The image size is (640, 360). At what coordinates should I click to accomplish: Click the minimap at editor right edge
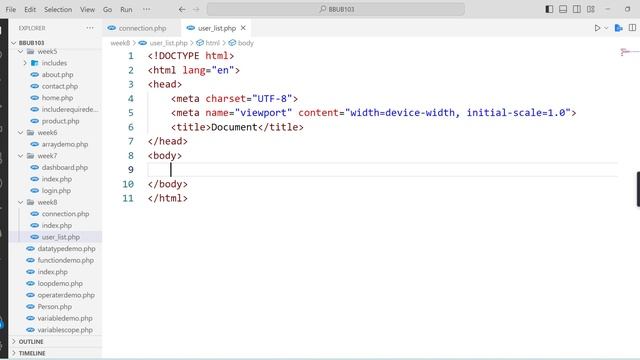pyautogui.click(x=629, y=52)
